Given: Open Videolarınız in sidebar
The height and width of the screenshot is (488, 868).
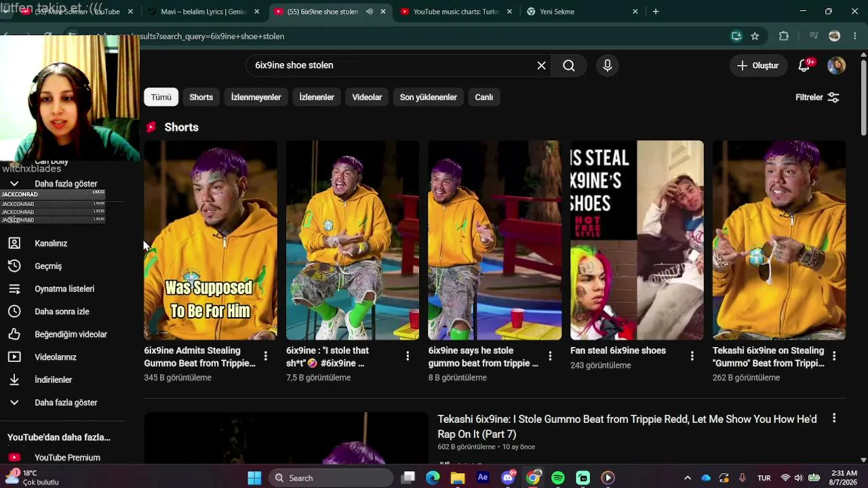Looking at the screenshot, I should tap(56, 357).
